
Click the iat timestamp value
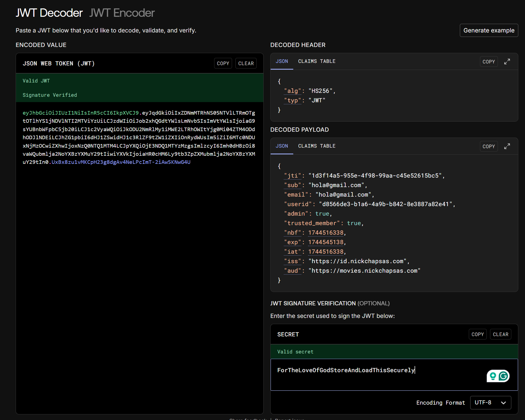point(326,252)
